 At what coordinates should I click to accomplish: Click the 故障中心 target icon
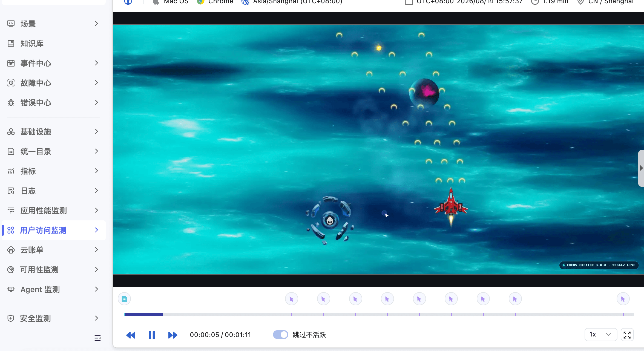pyautogui.click(x=11, y=83)
